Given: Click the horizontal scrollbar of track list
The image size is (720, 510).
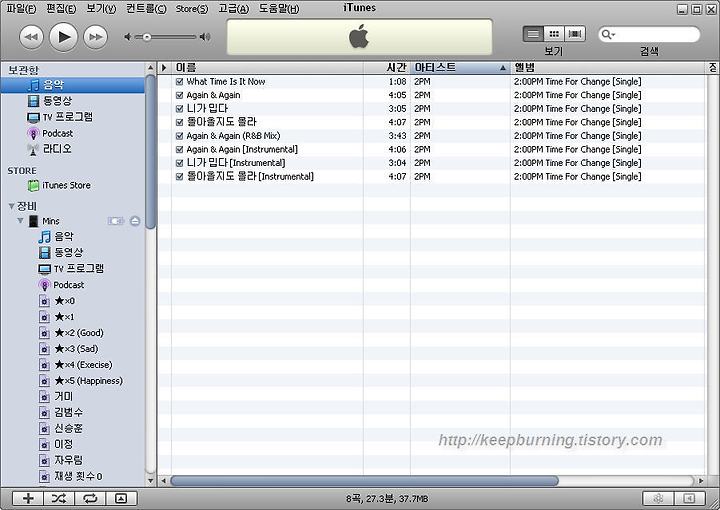Looking at the screenshot, I should pos(365,481).
